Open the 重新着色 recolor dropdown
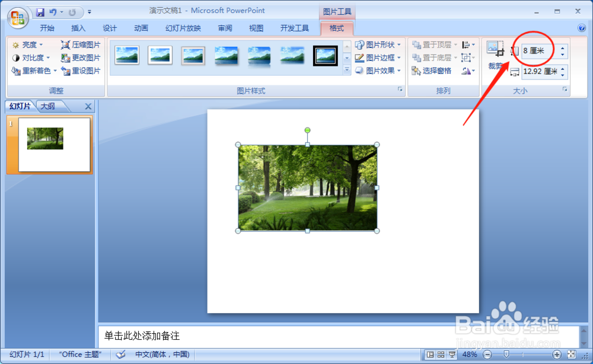 34,71
